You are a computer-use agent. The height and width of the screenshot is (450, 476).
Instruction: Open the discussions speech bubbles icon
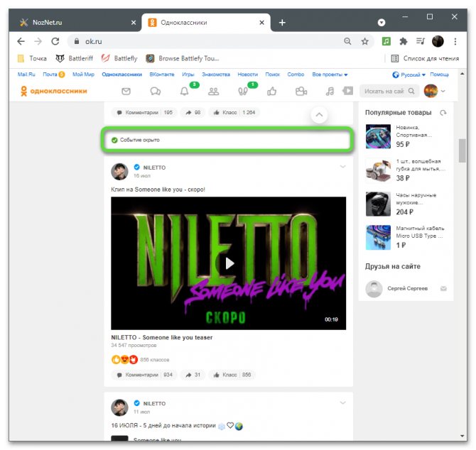click(x=156, y=92)
